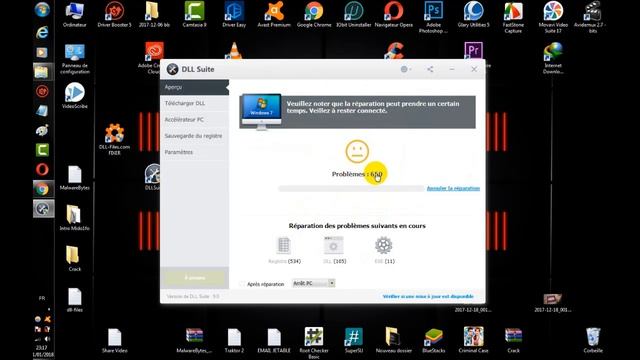Click the Chrome icon in the taskbar
The height and width of the screenshot is (360, 640).
(42, 189)
